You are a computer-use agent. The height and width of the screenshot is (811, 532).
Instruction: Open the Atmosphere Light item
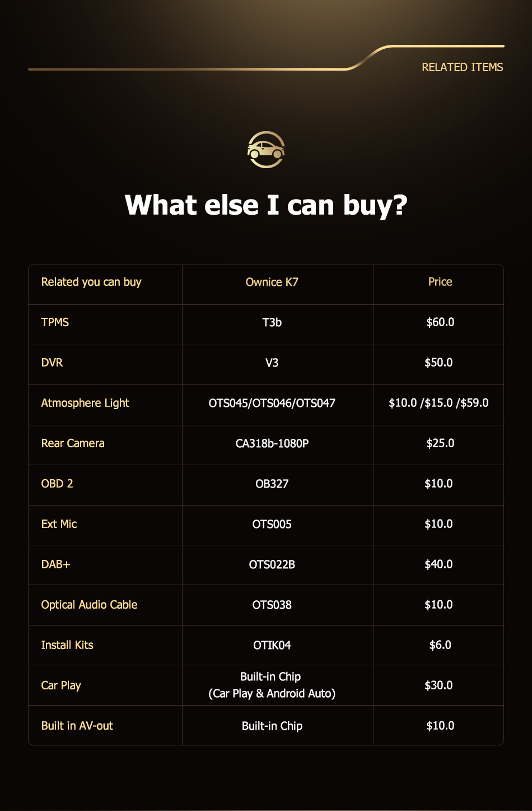pyautogui.click(x=85, y=403)
